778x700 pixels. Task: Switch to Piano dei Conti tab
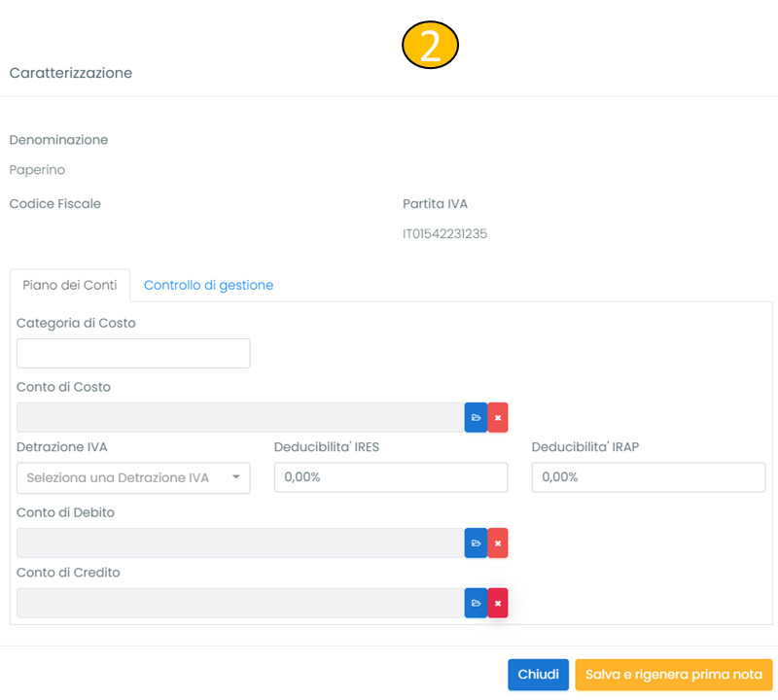point(69,285)
